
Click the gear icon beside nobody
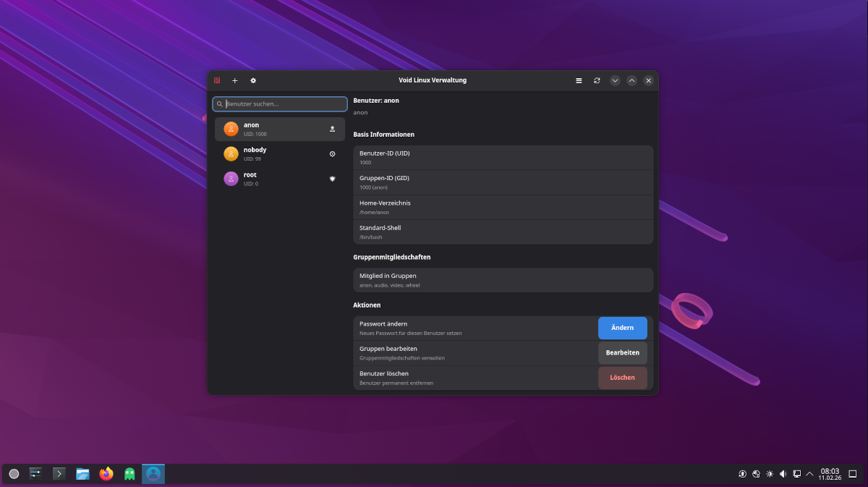333,154
